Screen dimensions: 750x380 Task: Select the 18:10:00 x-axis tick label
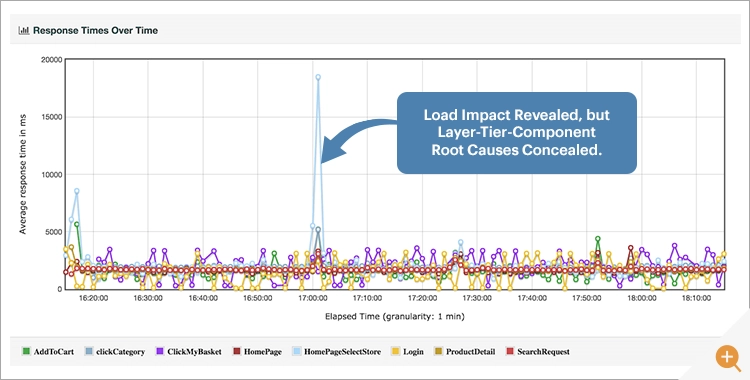[x=696, y=298]
